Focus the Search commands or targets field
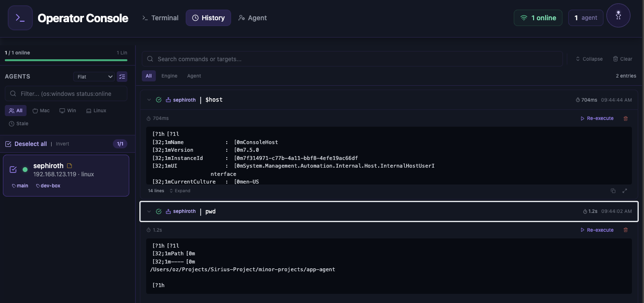 (x=352, y=59)
